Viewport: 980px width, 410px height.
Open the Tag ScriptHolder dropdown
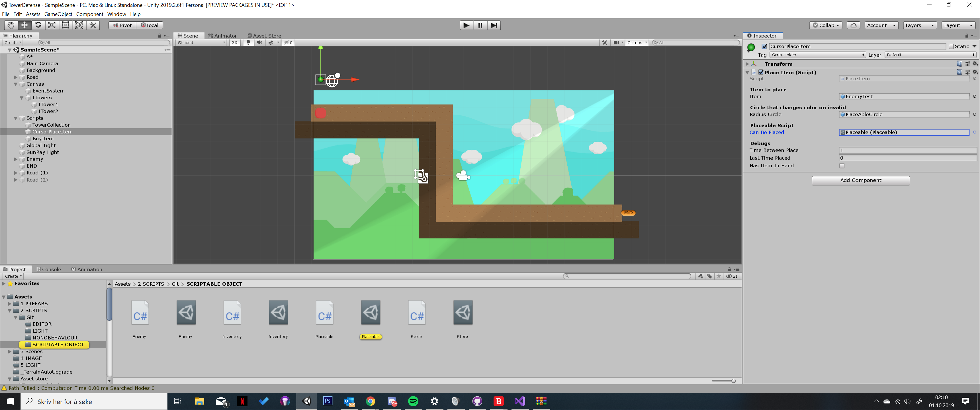click(x=818, y=55)
